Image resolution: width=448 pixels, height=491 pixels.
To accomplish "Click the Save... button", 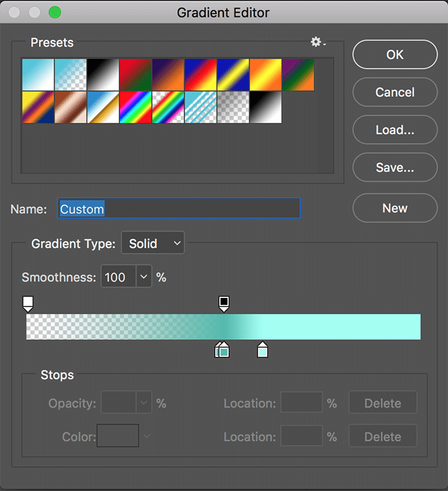I will pos(395,167).
